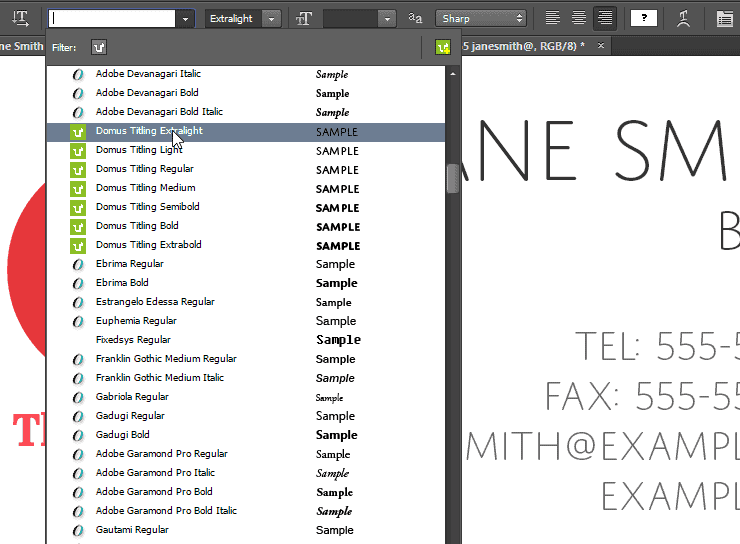Open the warp text tool

coord(683,18)
